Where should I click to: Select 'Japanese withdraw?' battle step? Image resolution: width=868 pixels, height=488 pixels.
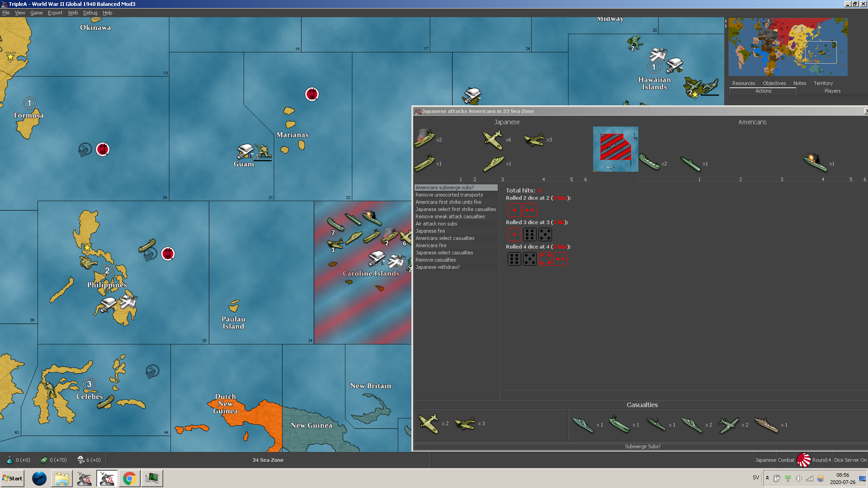pyautogui.click(x=437, y=267)
